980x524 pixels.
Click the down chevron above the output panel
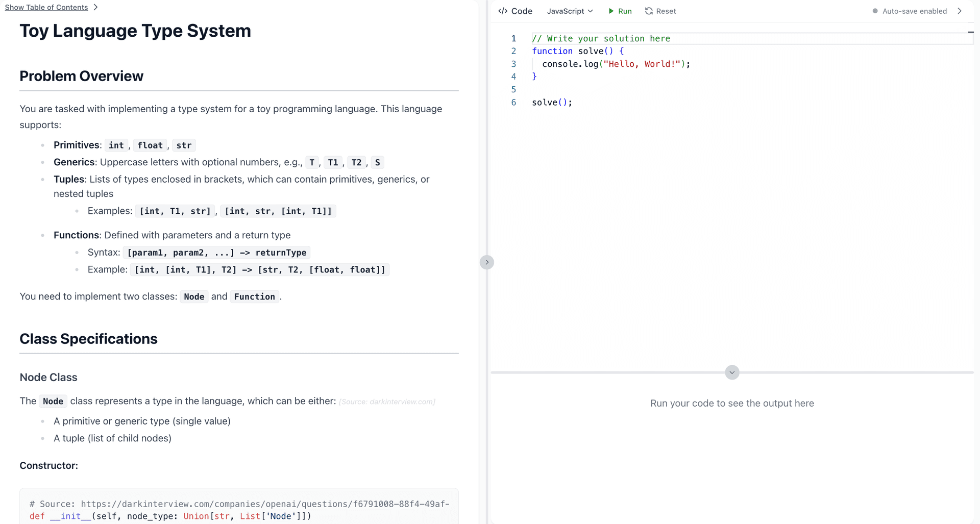(732, 372)
